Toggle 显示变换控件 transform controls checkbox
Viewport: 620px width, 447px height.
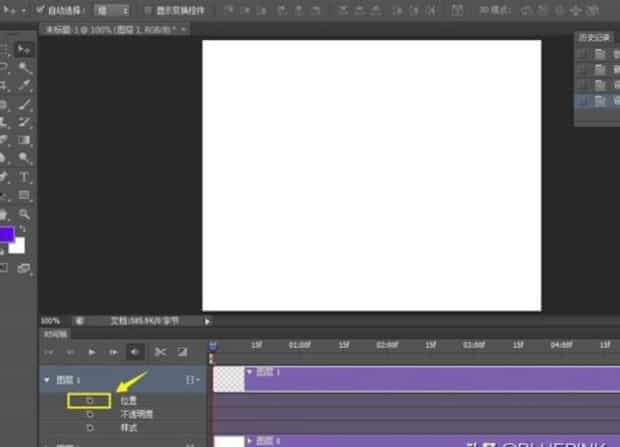point(147,10)
